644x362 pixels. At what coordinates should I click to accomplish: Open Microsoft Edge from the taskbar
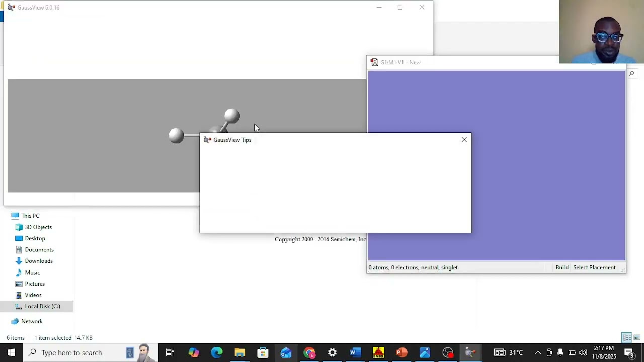click(x=217, y=352)
